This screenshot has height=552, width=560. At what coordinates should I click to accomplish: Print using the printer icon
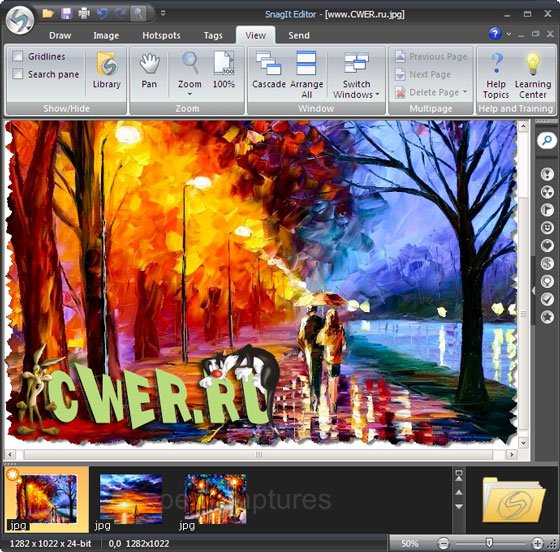click(84, 14)
